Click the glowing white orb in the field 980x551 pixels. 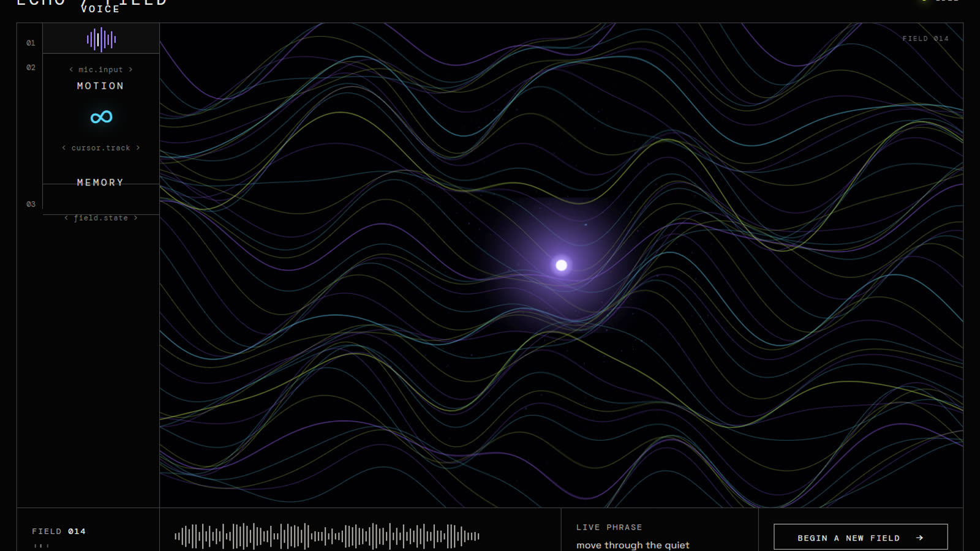[x=561, y=265]
